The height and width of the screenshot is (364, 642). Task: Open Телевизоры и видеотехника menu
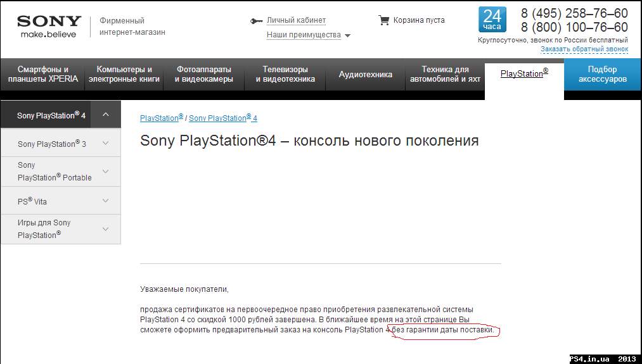coord(285,75)
